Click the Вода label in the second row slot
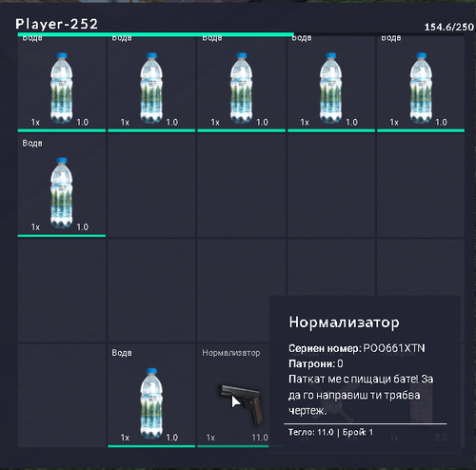 [x=32, y=143]
